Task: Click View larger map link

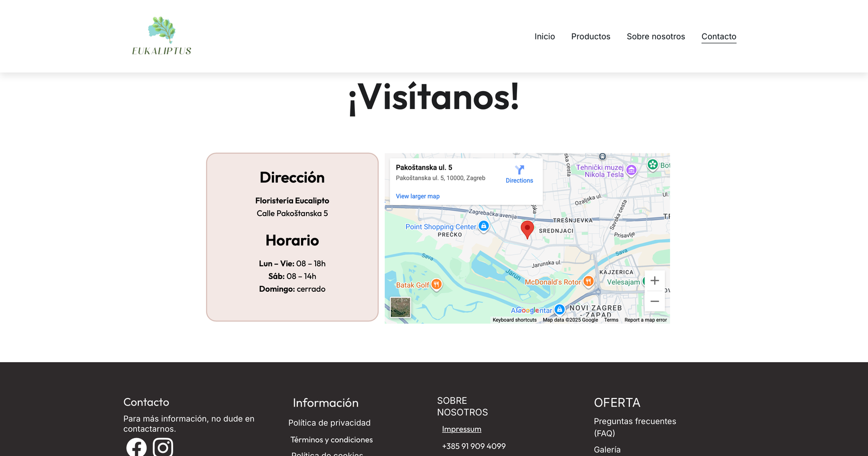Action: coord(417,196)
